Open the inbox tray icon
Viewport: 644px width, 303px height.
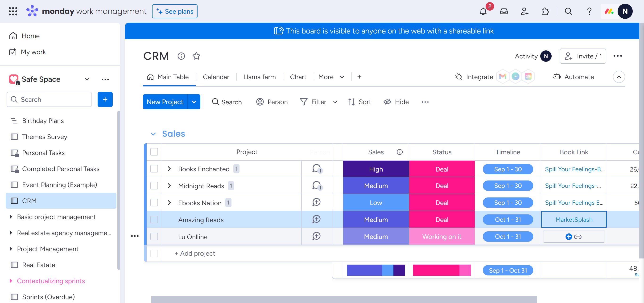pyautogui.click(x=504, y=12)
